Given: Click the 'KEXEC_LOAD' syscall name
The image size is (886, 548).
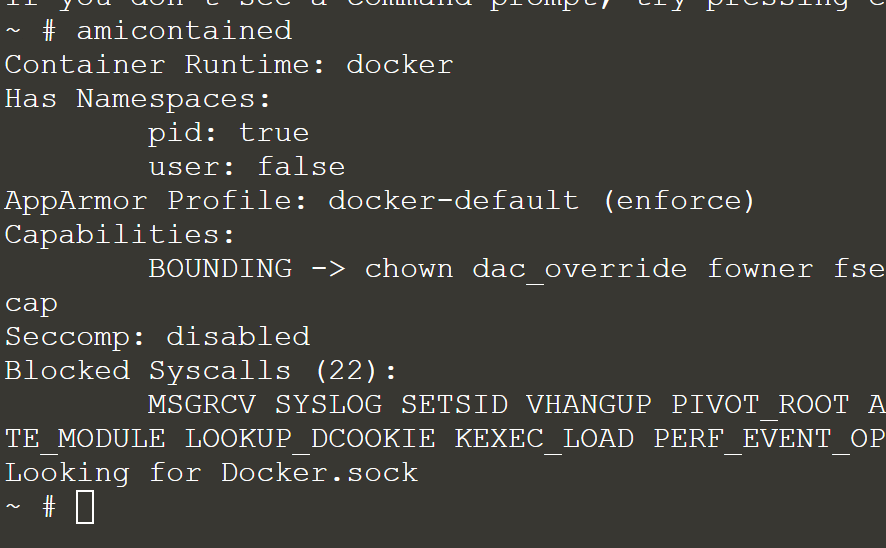Looking at the screenshot, I should [x=544, y=440].
